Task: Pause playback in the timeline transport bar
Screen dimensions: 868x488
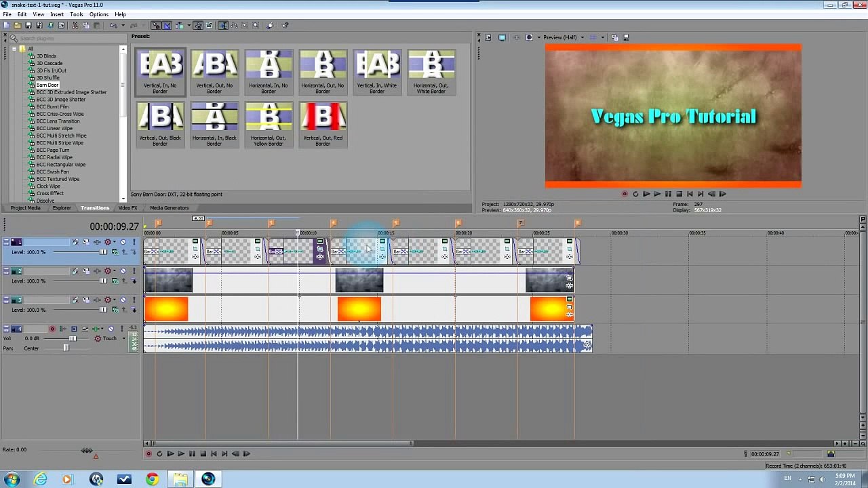Action: coord(192,454)
